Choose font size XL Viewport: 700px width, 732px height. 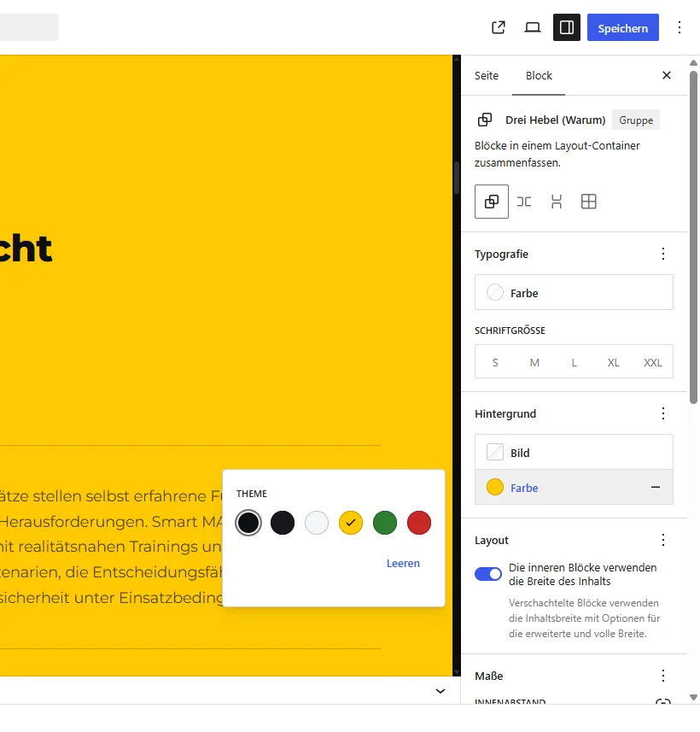coord(613,362)
